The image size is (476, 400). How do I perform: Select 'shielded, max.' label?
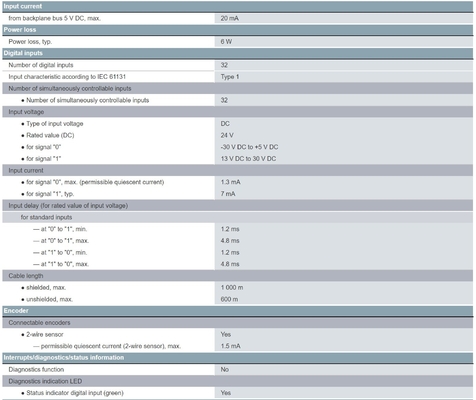pyautogui.click(x=46, y=287)
